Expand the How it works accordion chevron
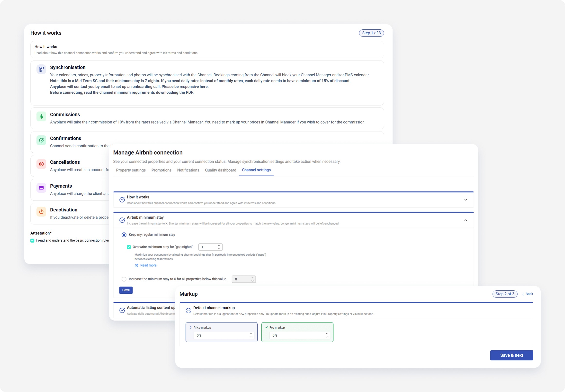The image size is (565, 392). click(x=466, y=200)
